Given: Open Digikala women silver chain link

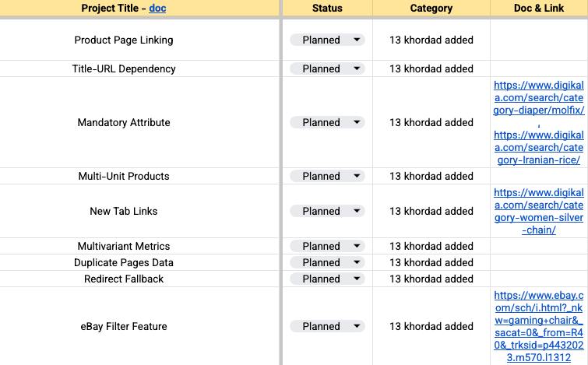Looking at the screenshot, I should click(538, 211).
